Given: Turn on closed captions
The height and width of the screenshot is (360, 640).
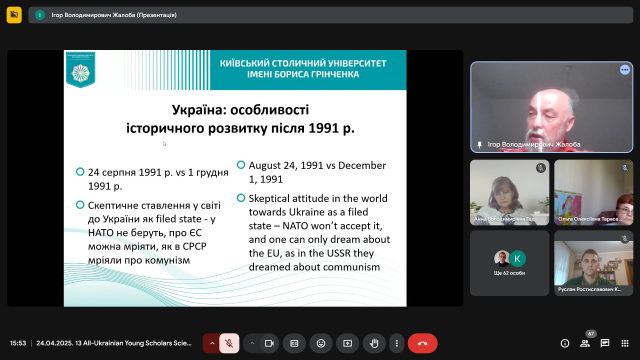Looking at the screenshot, I should tap(294, 343).
